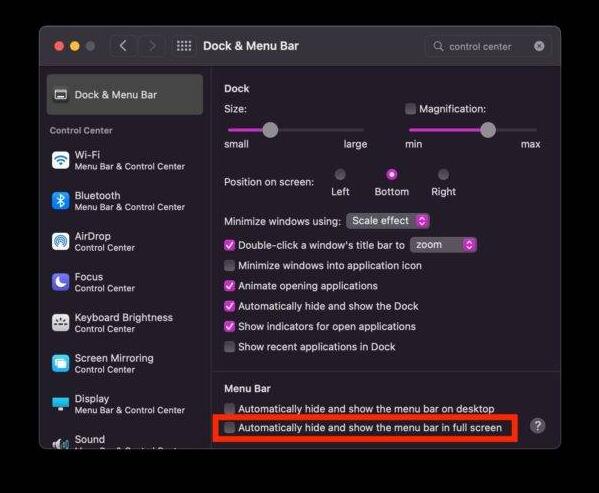
Task: Enable Show recent applications in Dock
Action: coord(230,347)
